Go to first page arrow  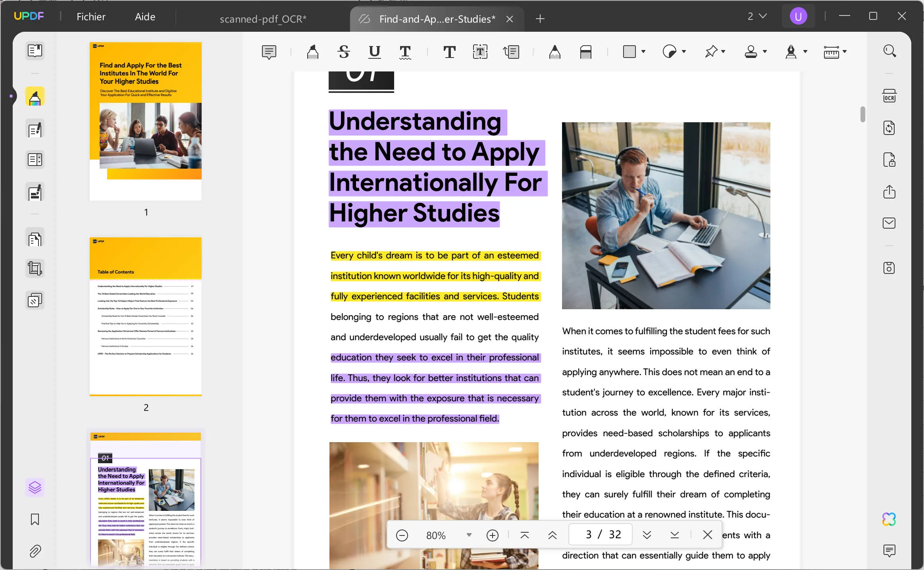(525, 535)
